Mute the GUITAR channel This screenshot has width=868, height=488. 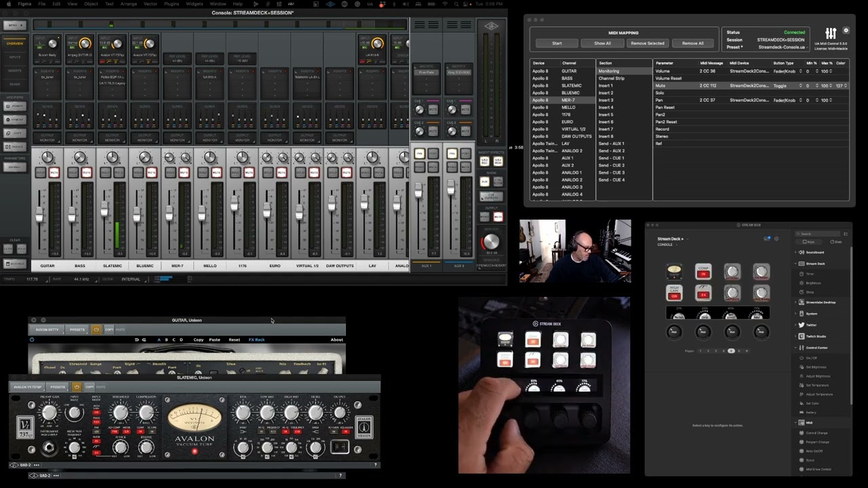(54, 173)
